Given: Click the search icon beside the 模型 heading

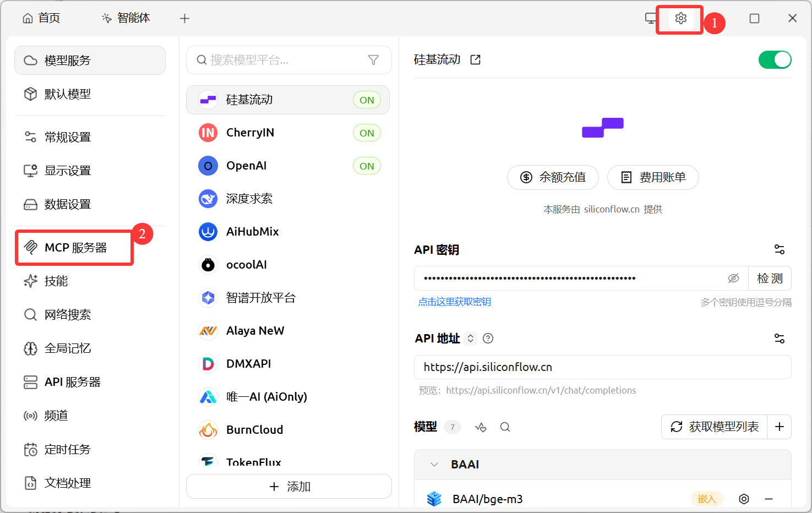Looking at the screenshot, I should (x=505, y=427).
